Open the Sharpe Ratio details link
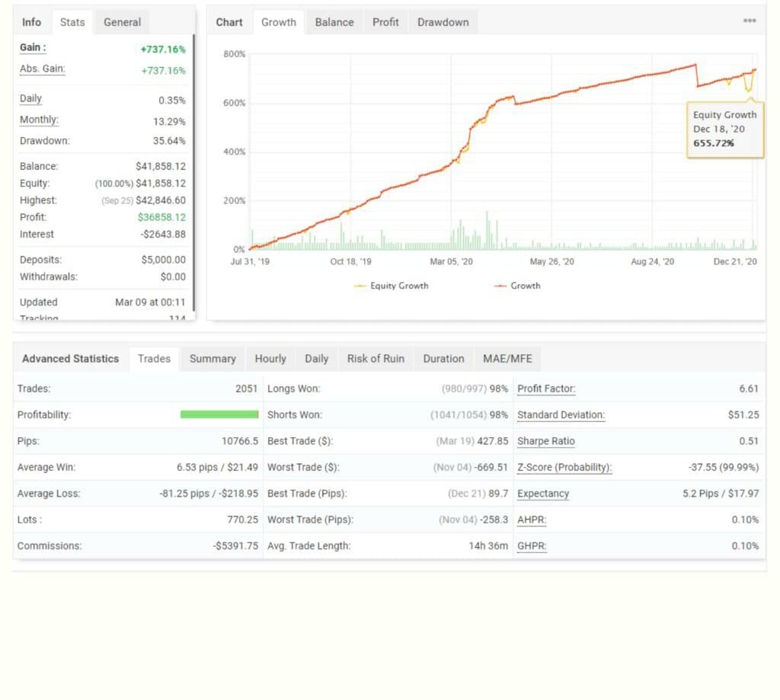780x700 pixels. pos(545,441)
